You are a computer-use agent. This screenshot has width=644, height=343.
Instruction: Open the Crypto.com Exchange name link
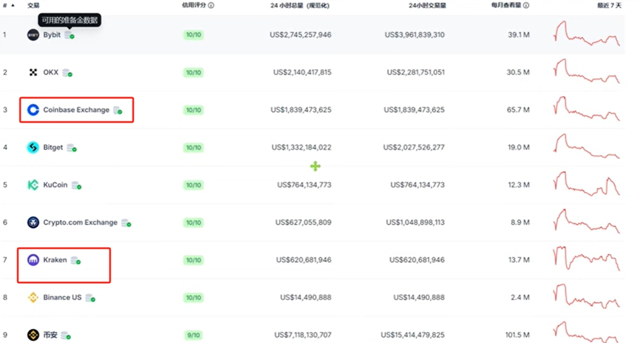(x=80, y=223)
